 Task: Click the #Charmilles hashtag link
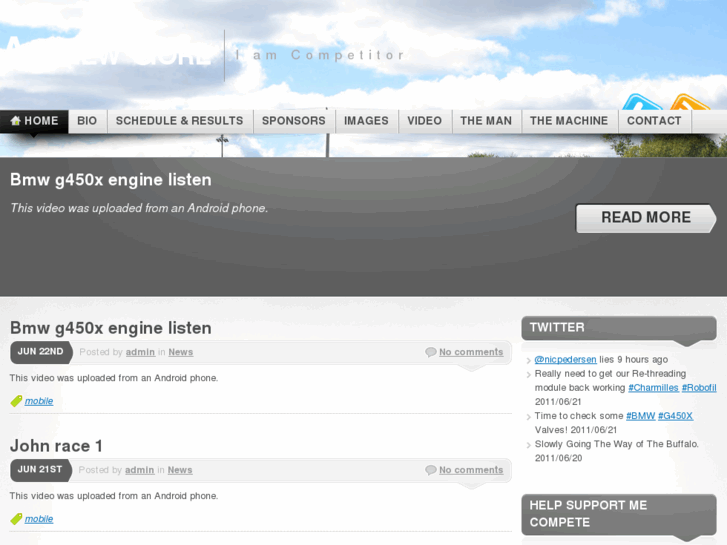[x=653, y=388]
